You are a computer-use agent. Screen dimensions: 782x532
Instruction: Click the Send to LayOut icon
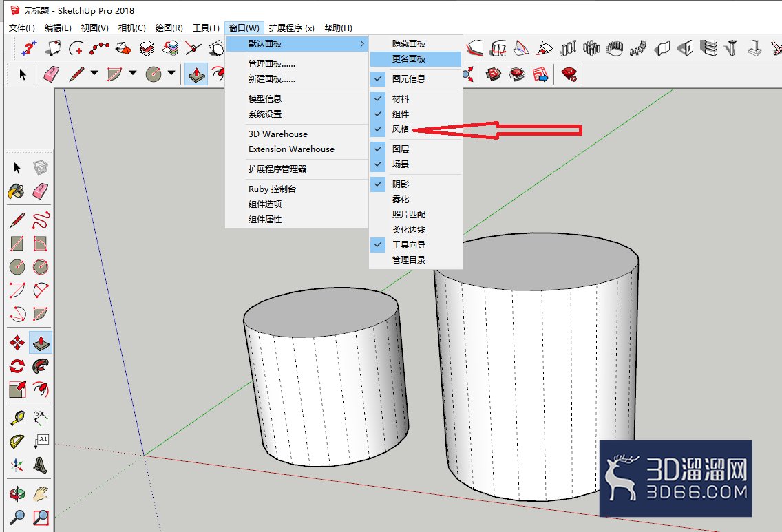(540, 75)
